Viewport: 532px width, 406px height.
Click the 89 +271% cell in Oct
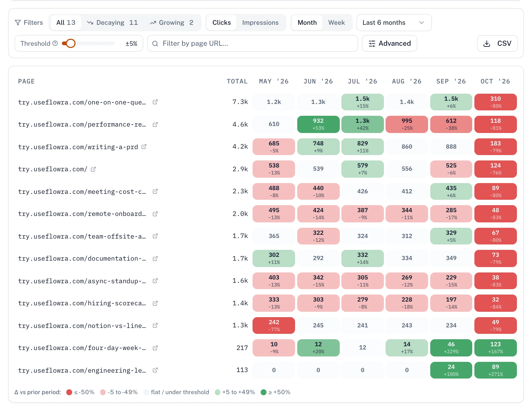click(x=495, y=370)
